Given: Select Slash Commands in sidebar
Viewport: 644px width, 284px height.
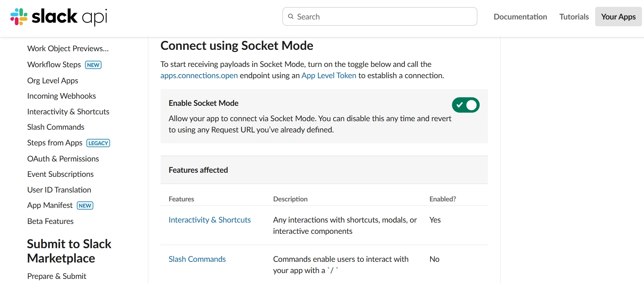Looking at the screenshot, I should tap(56, 127).
